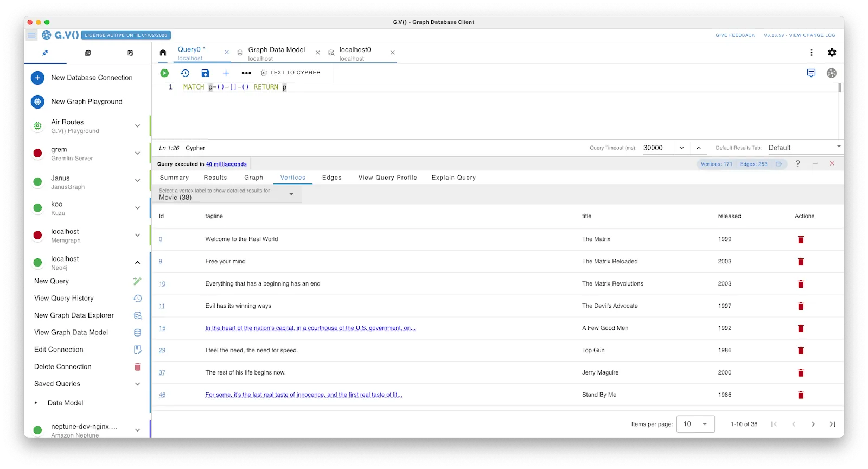The height and width of the screenshot is (469, 868).
Task: Delete the Top Gun row with trash icon
Action: (x=801, y=351)
